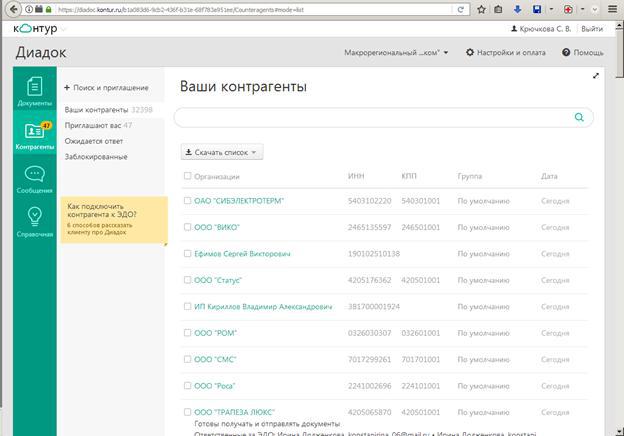
Task: Open ООО "ВИКО" contractor
Action: tap(217, 227)
